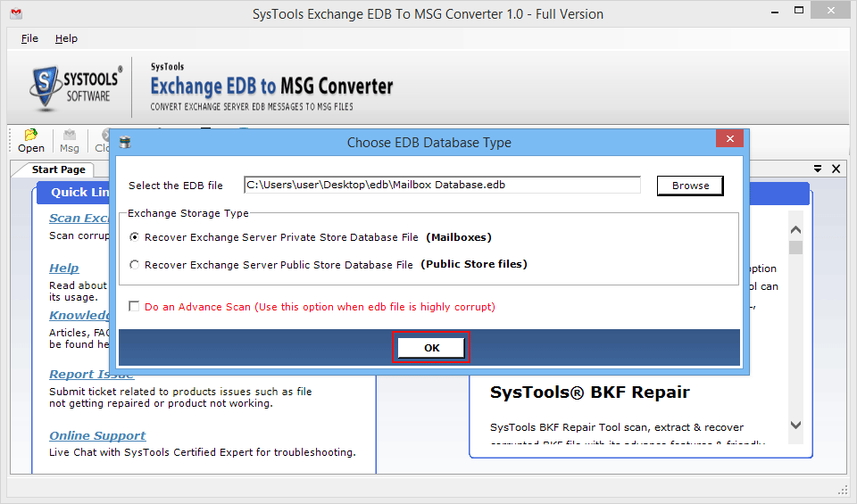The image size is (857, 504).
Task: Close the Start Page tab pane
Action: 836,169
